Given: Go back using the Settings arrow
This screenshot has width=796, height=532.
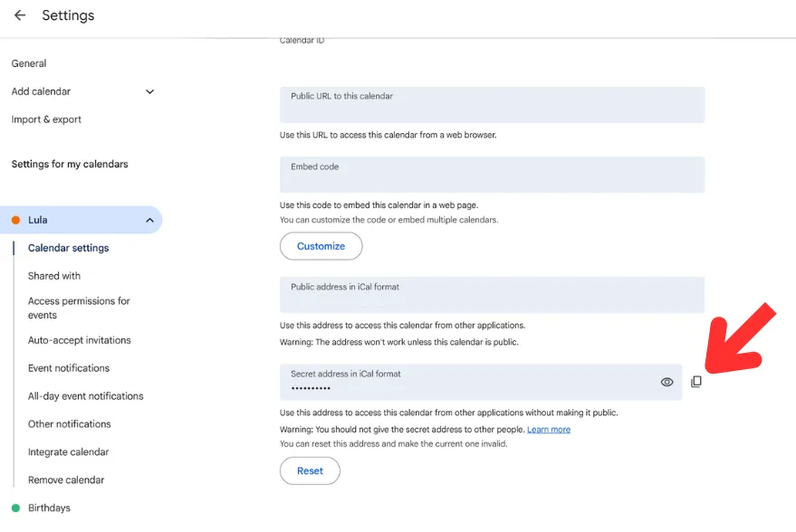Looking at the screenshot, I should 20,15.
